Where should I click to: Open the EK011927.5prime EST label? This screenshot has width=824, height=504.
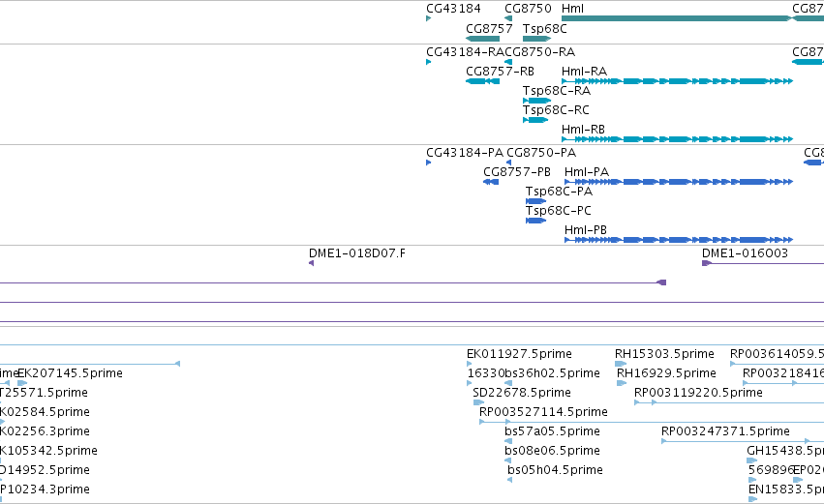click(519, 354)
